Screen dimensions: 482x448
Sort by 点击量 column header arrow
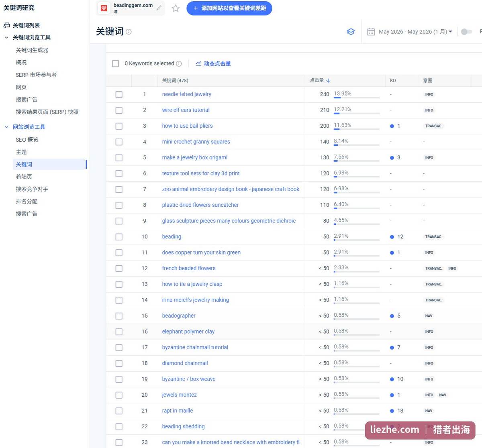328,81
